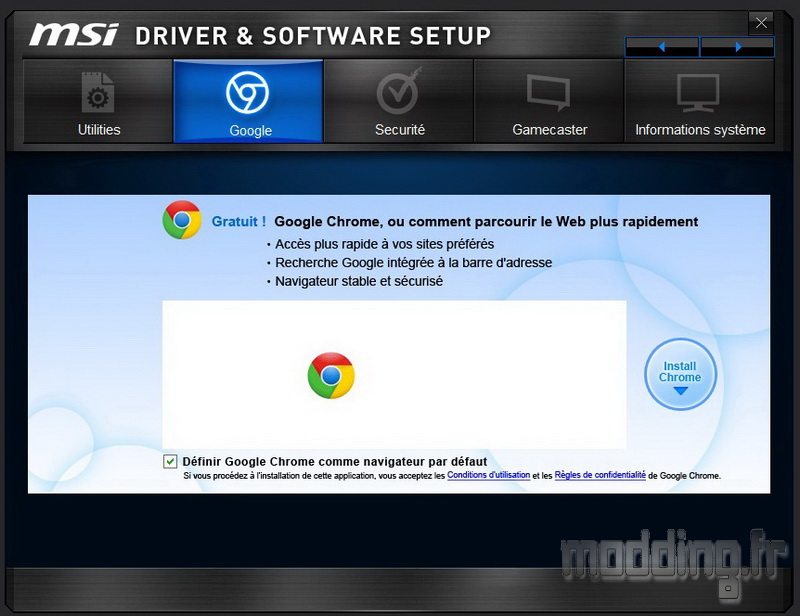Select the Google tab
The width and height of the screenshot is (800, 616).
[248, 101]
